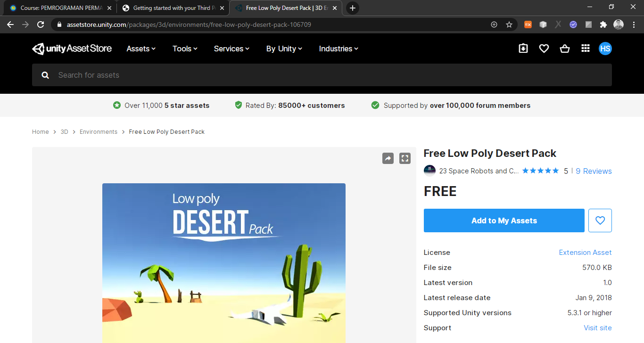Expand the Tools dropdown menu
Image resolution: width=644 pixels, height=343 pixels.
(185, 49)
